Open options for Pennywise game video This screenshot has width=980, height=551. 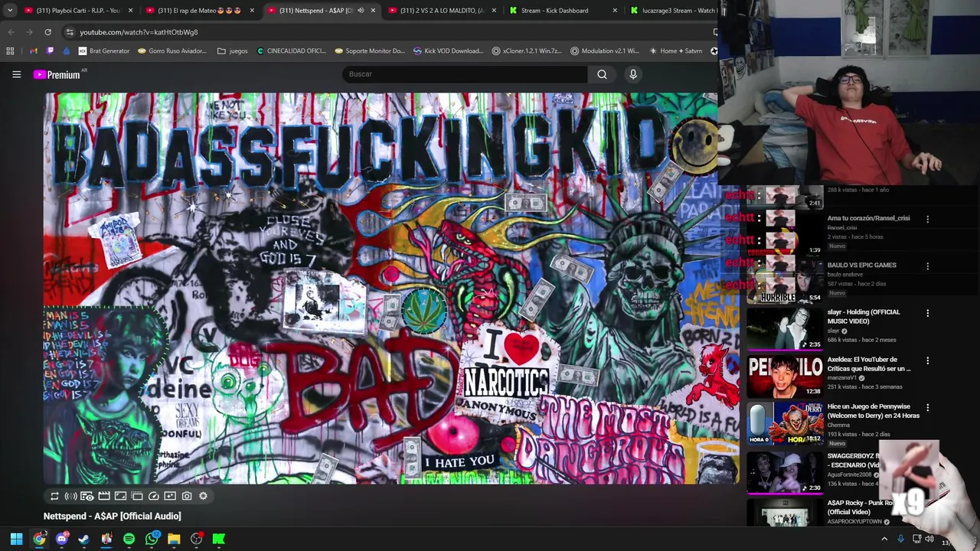coord(927,408)
